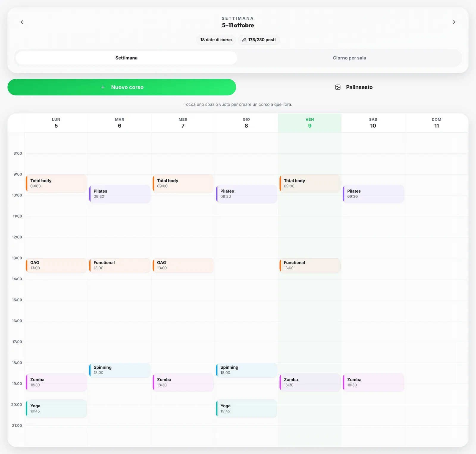Open Thursday's Pilates 09:30 class

click(246, 194)
